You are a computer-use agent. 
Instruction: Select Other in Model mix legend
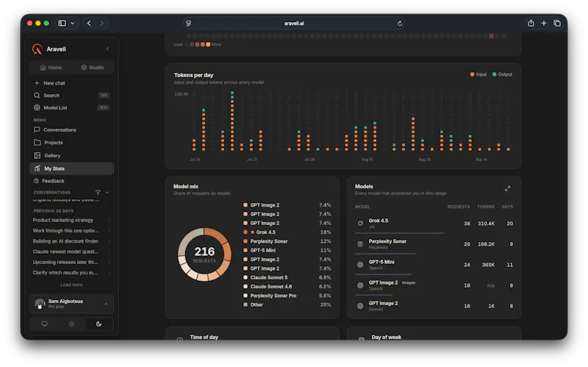point(287,304)
